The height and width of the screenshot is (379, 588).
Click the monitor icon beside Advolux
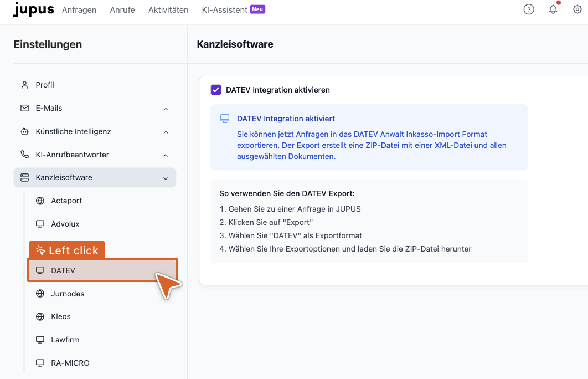point(40,224)
